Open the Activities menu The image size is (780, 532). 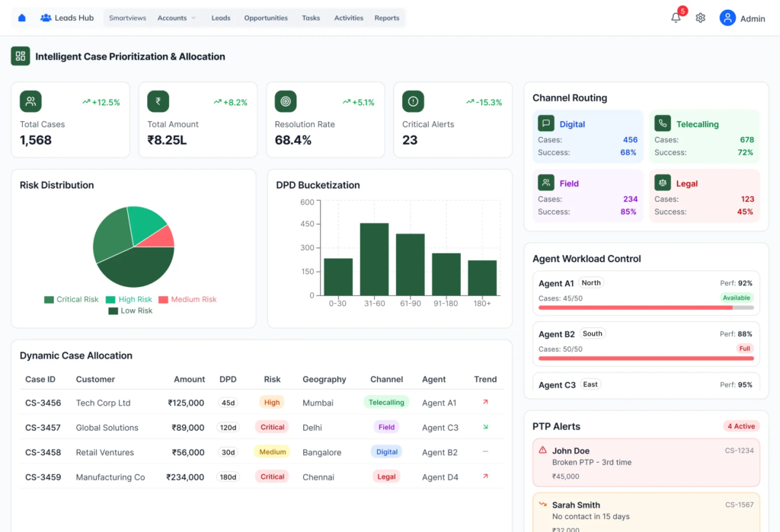349,18
